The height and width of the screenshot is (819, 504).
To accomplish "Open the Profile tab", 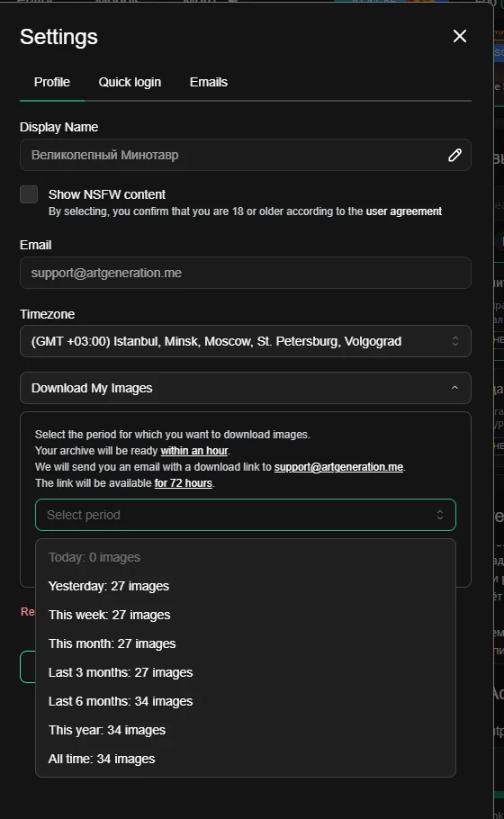I will click(x=51, y=82).
